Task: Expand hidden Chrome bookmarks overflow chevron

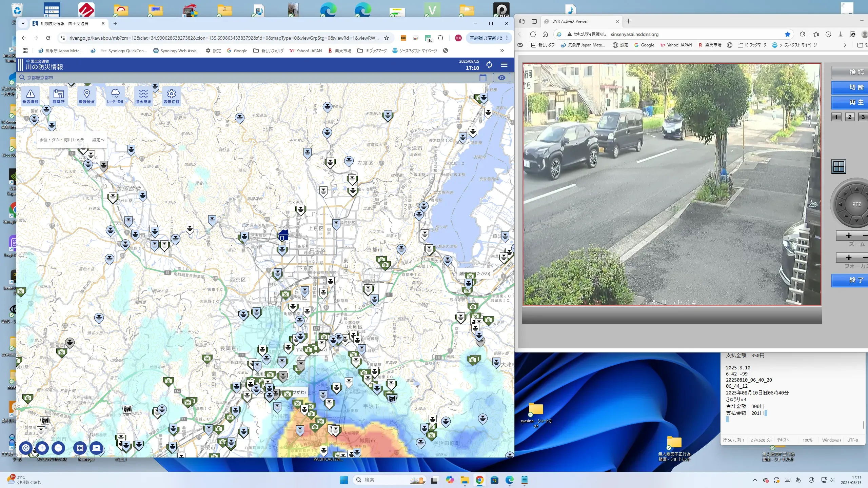Action: click(x=502, y=50)
